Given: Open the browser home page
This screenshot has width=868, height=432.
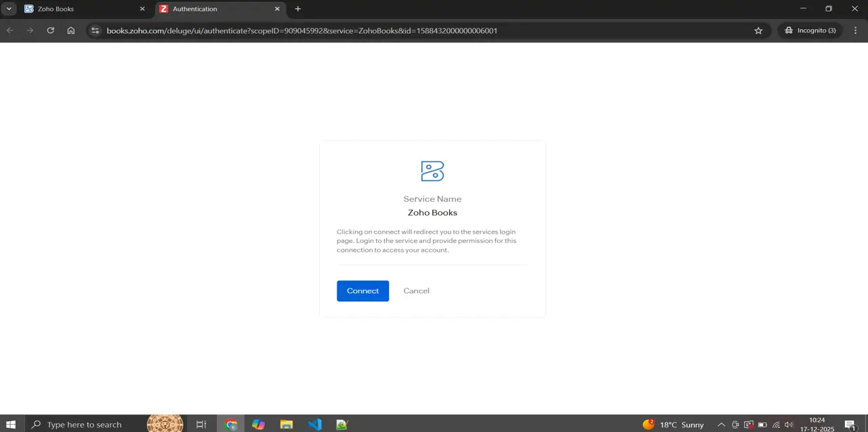Looking at the screenshot, I should [70, 30].
